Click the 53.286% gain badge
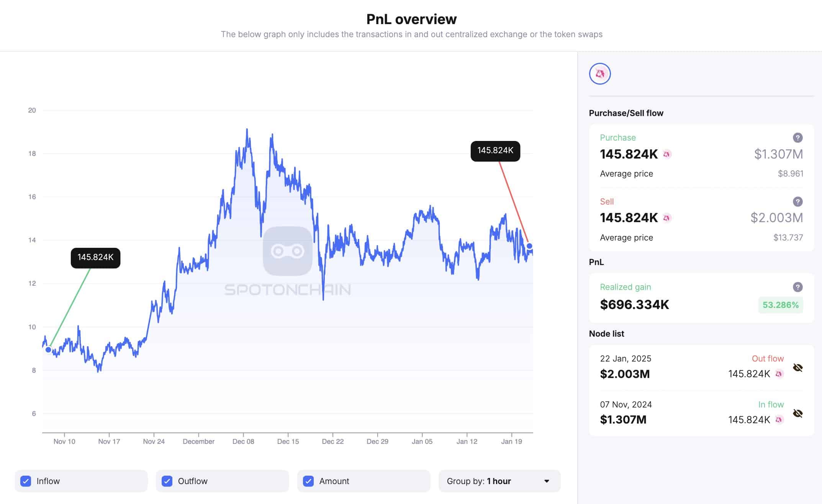This screenshot has height=504, width=822. pos(780,305)
